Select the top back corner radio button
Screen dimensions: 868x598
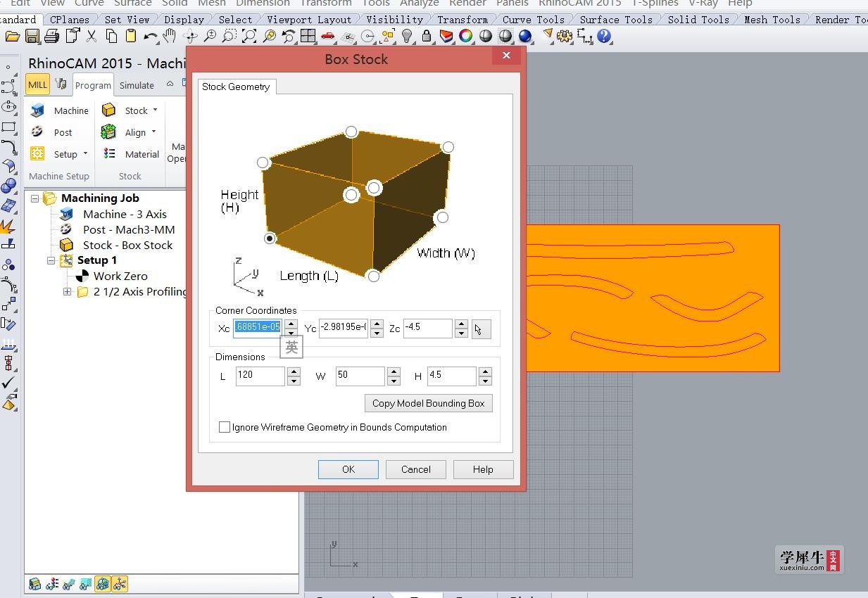coord(351,132)
